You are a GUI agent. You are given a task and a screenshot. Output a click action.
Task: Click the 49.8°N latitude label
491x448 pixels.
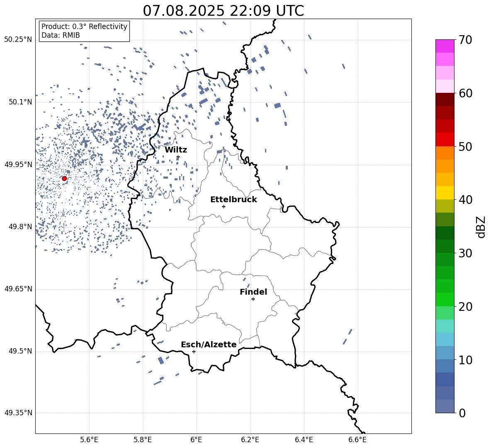tap(20, 227)
